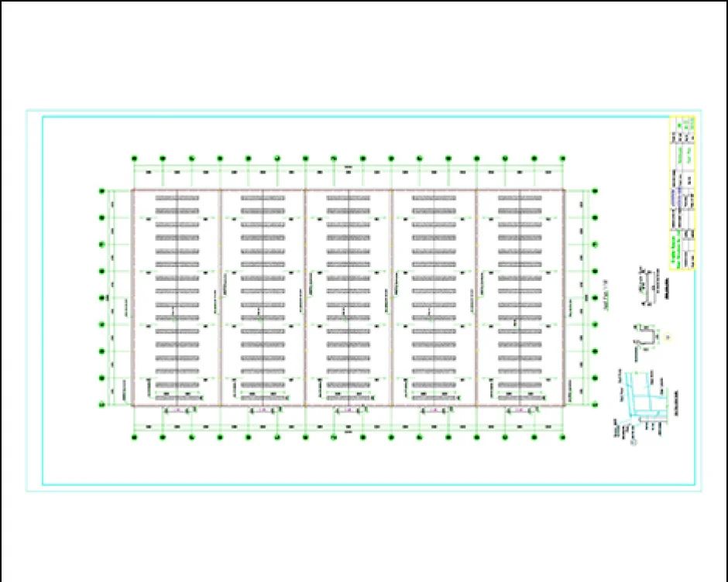728x582 pixels.
Task: Click the blue text inside the title block
Action: pos(675,199)
